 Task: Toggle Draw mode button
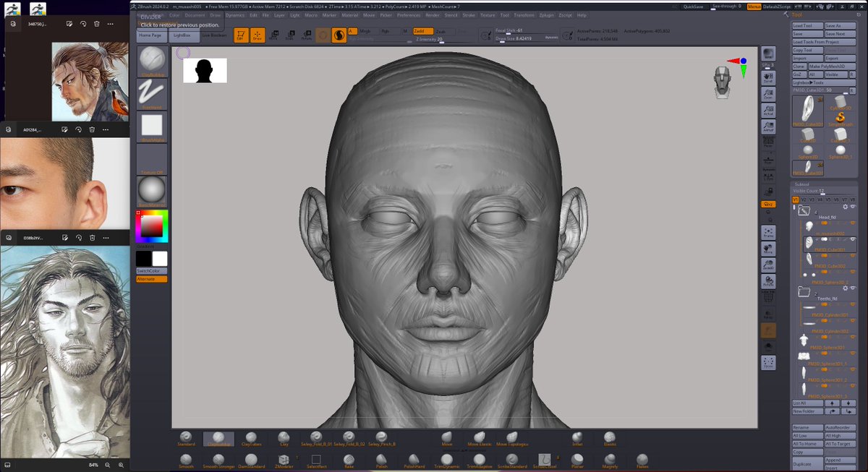(x=257, y=35)
